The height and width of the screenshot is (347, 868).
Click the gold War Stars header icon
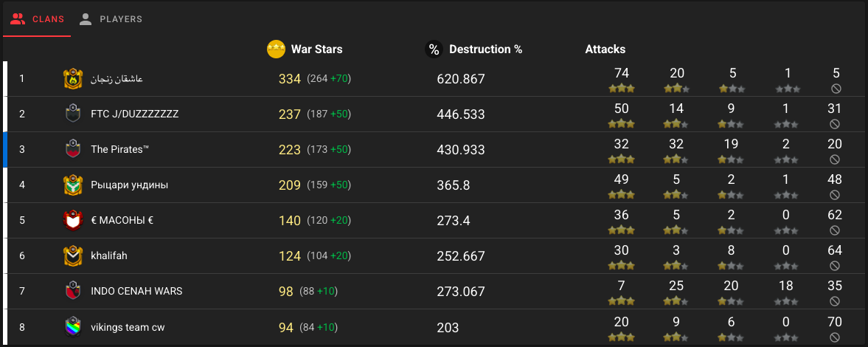pos(276,49)
